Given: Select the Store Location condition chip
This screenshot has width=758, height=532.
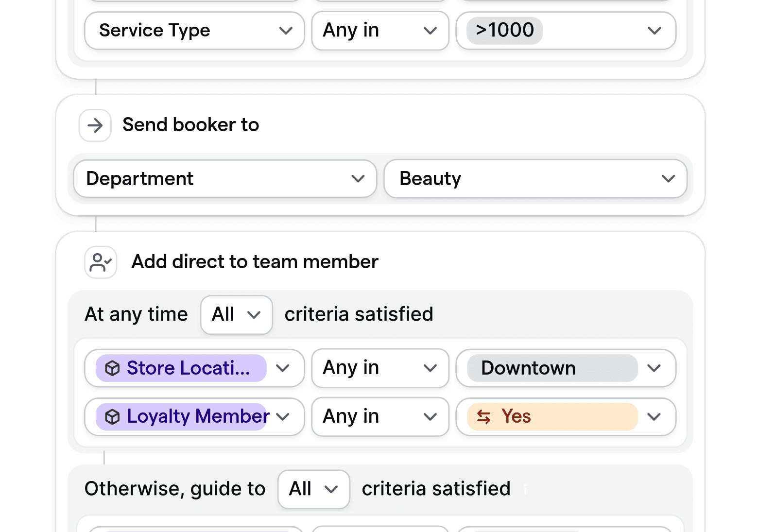Looking at the screenshot, I should click(182, 368).
